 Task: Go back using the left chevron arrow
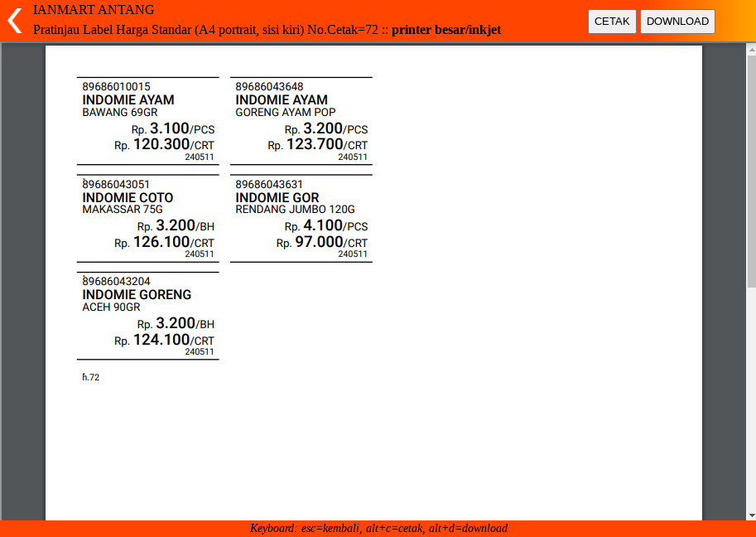(14, 21)
